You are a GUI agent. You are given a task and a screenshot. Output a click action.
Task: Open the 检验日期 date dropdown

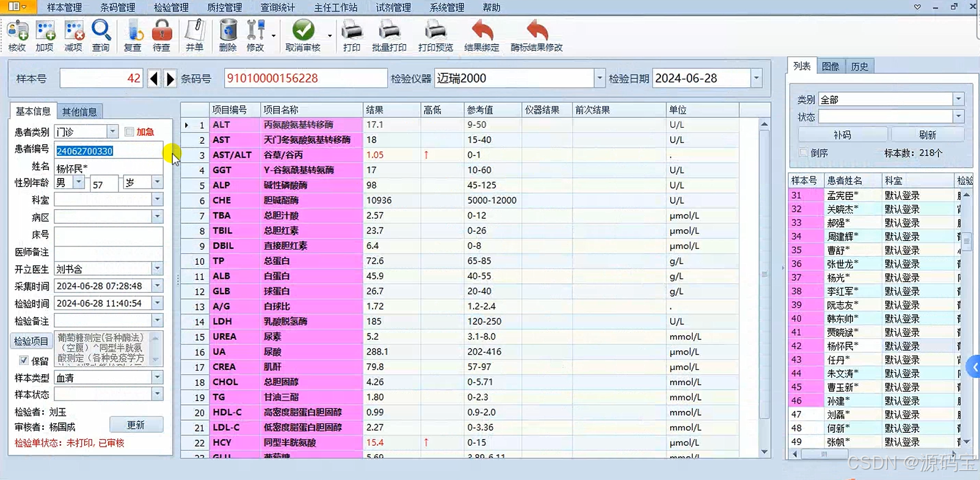coord(756,78)
